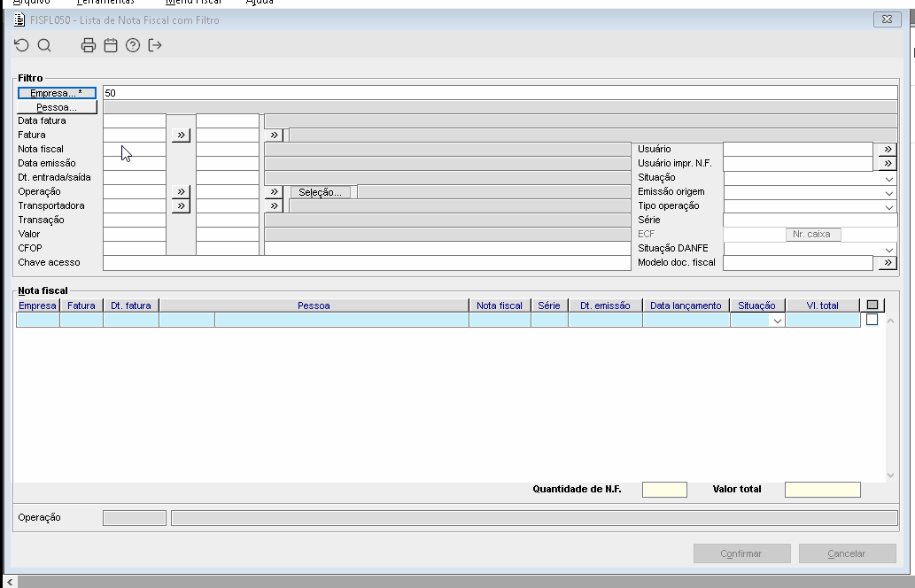This screenshot has width=915, height=588.
Task: Click the first lookup arrow in Operação row
Action: [x=181, y=192]
